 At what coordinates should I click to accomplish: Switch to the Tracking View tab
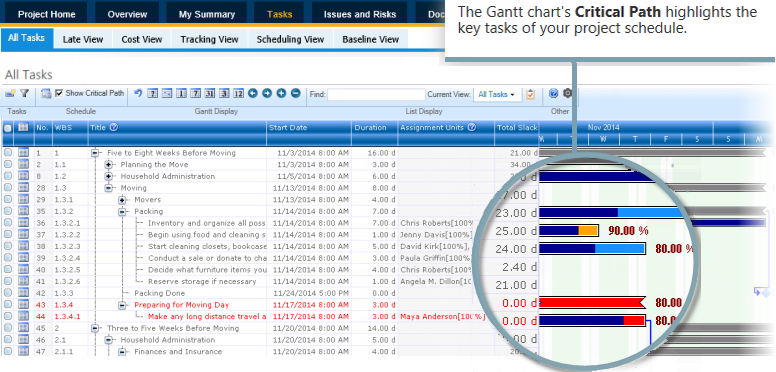pos(209,40)
